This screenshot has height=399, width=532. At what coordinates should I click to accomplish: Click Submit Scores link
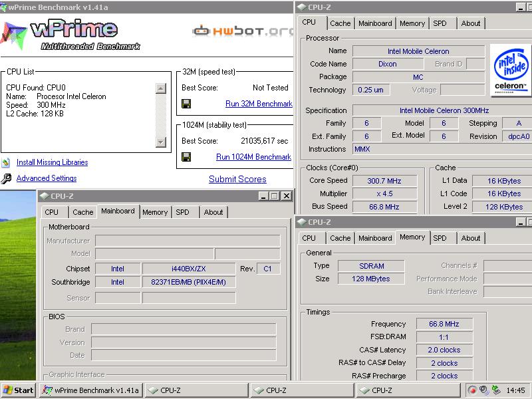click(x=237, y=179)
